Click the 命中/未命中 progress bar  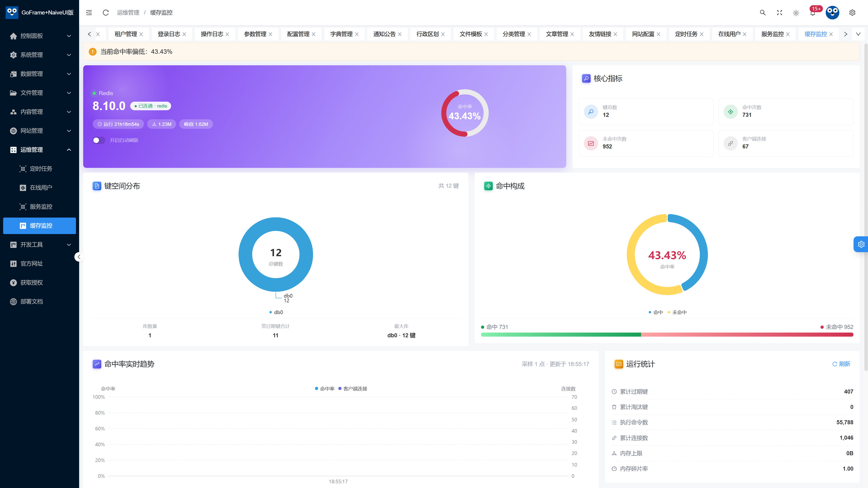667,334
